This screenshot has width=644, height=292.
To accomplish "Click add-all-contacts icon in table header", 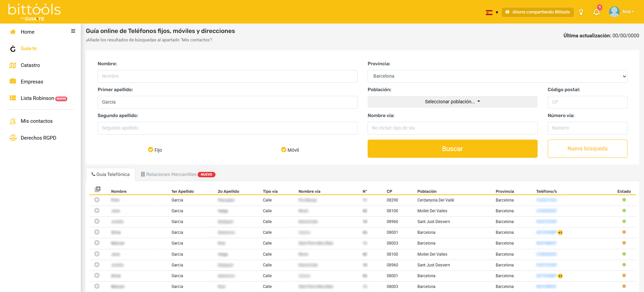I will (98, 189).
